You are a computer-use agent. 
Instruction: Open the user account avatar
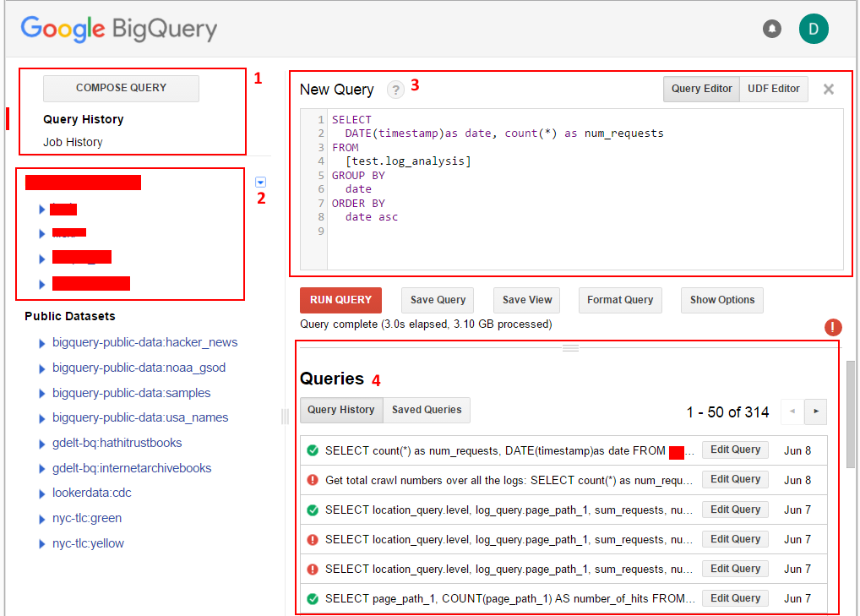(814, 29)
